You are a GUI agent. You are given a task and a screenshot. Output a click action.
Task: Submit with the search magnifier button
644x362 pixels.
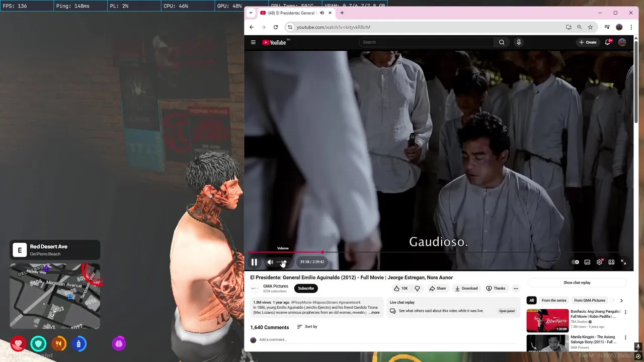(502, 42)
